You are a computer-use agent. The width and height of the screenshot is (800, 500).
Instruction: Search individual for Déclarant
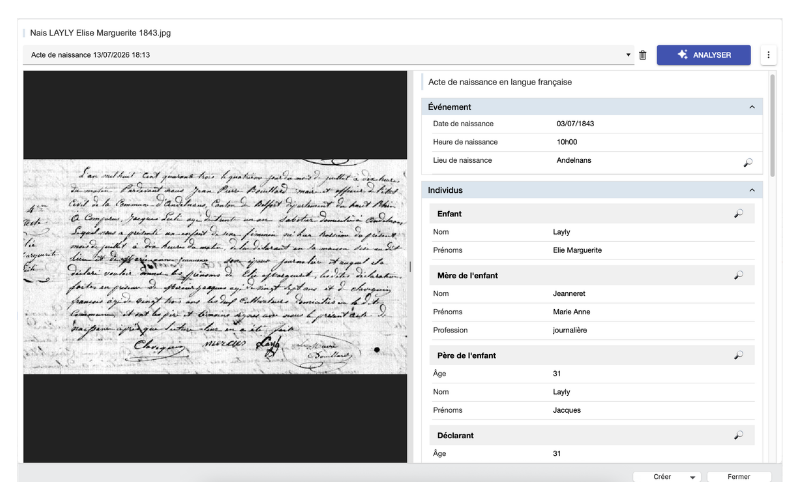click(x=738, y=435)
